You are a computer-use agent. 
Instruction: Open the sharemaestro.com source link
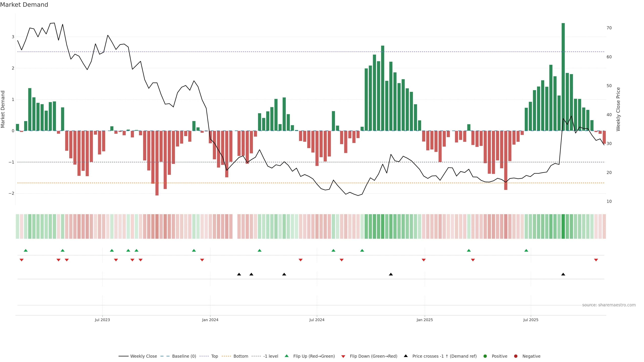(609, 305)
